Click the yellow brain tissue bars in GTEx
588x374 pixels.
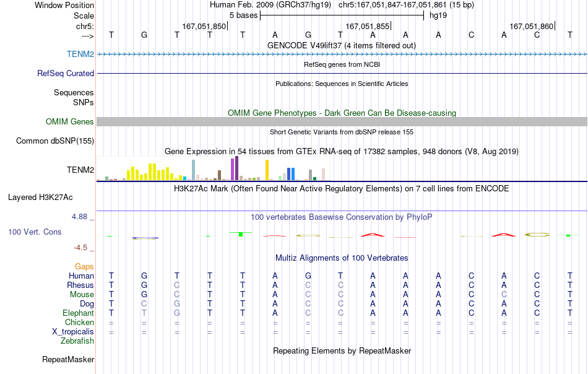(x=150, y=172)
